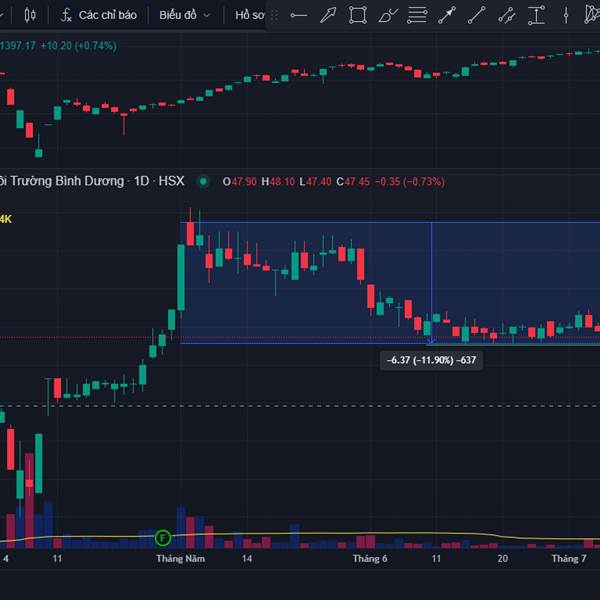The width and height of the screenshot is (600, 600).
Task: Open Các chỉ báo indicators panel
Action: point(98,15)
